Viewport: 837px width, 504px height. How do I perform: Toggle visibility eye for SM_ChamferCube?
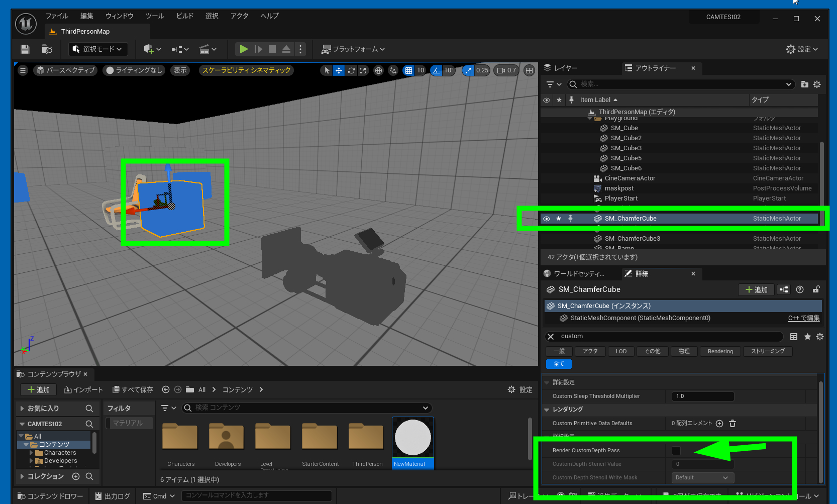(547, 219)
